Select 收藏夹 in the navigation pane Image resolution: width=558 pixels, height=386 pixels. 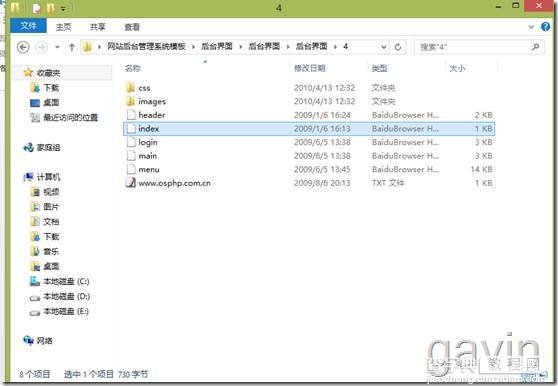point(48,73)
